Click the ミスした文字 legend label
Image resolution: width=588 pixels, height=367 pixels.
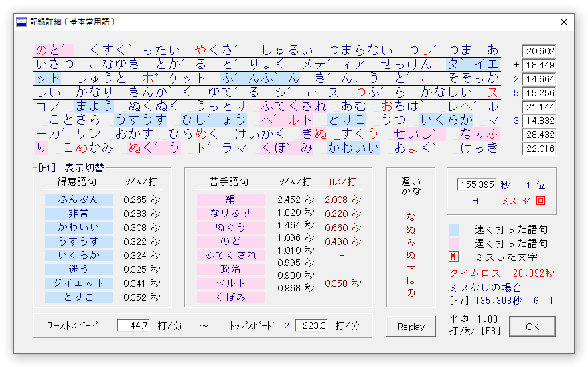[x=506, y=257]
